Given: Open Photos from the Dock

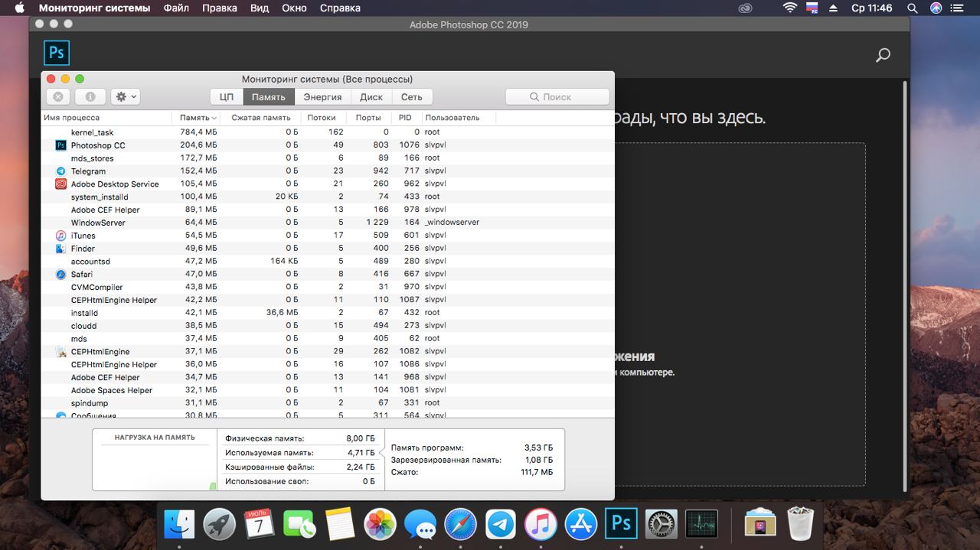Looking at the screenshot, I should click(380, 525).
